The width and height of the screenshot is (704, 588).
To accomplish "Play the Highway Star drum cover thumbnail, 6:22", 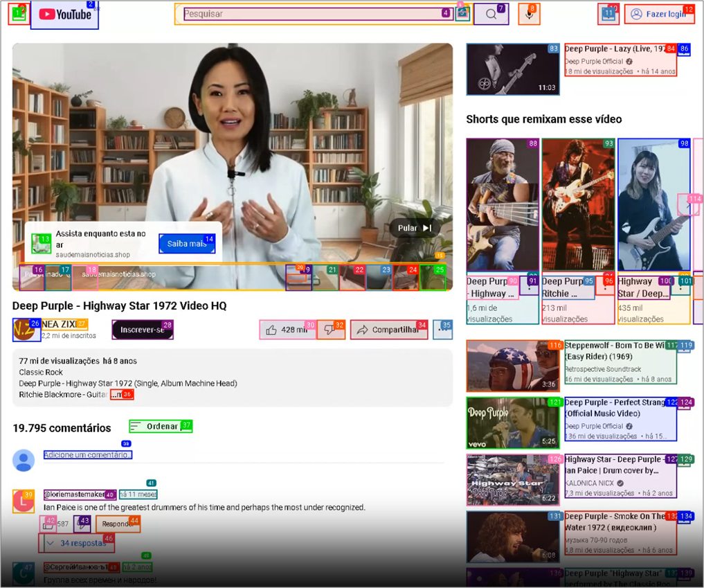I will 513,480.
